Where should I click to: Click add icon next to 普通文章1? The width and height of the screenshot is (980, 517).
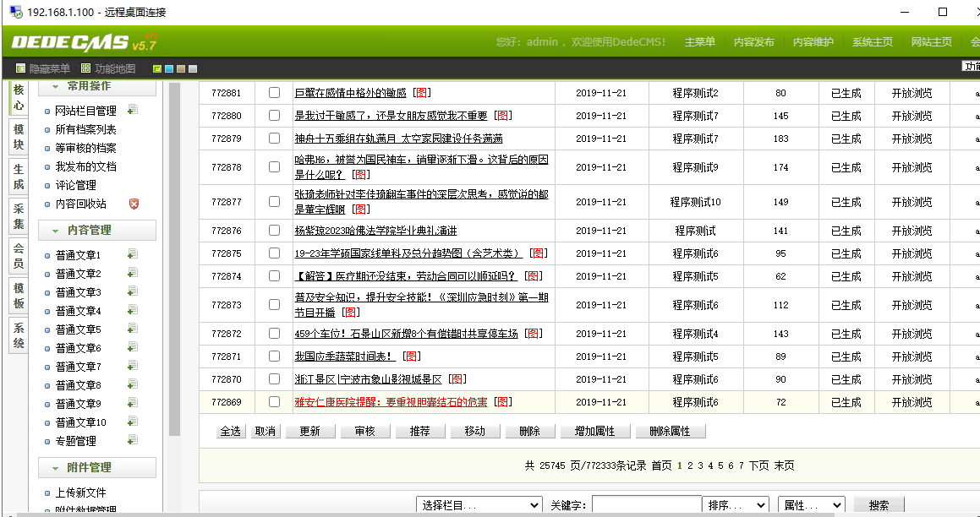pyautogui.click(x=133, y=254)
